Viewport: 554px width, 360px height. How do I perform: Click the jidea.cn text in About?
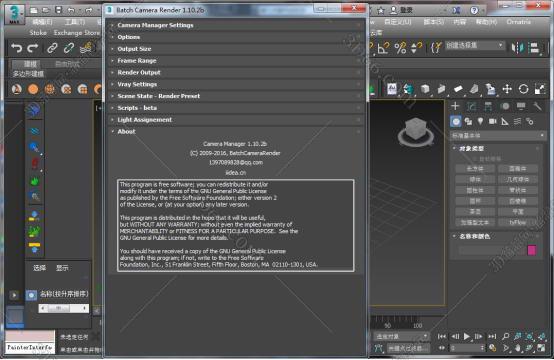236,172
